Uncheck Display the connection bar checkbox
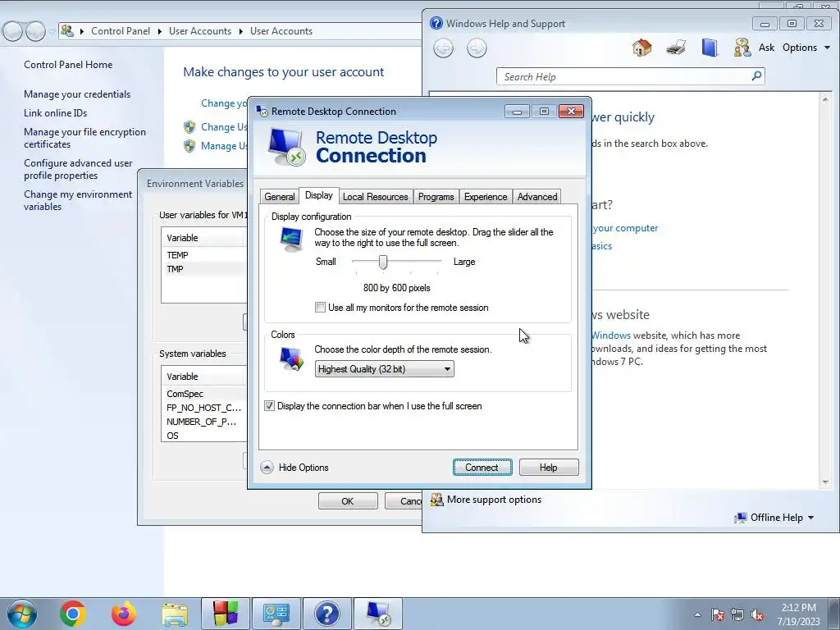Image resolution: width=840 pixels, height=630 pixels. click(x=269, y=406)
